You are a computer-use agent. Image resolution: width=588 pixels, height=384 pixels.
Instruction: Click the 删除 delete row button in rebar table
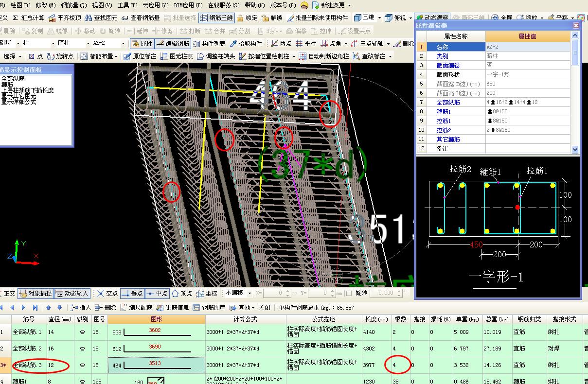tap(106, 307)
